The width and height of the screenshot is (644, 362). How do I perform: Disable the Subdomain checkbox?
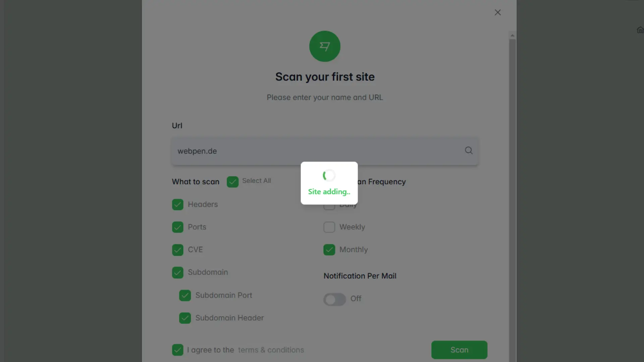[178, 273]
